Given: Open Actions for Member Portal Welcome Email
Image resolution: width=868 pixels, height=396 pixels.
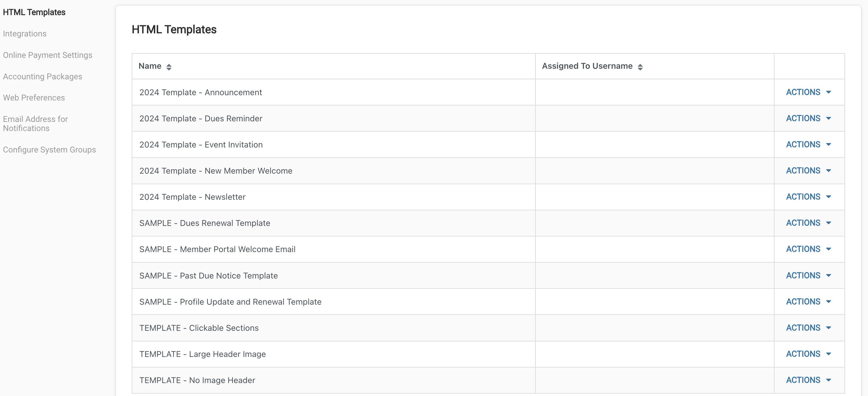Looking at the screenshot, I should click(808, 249).
